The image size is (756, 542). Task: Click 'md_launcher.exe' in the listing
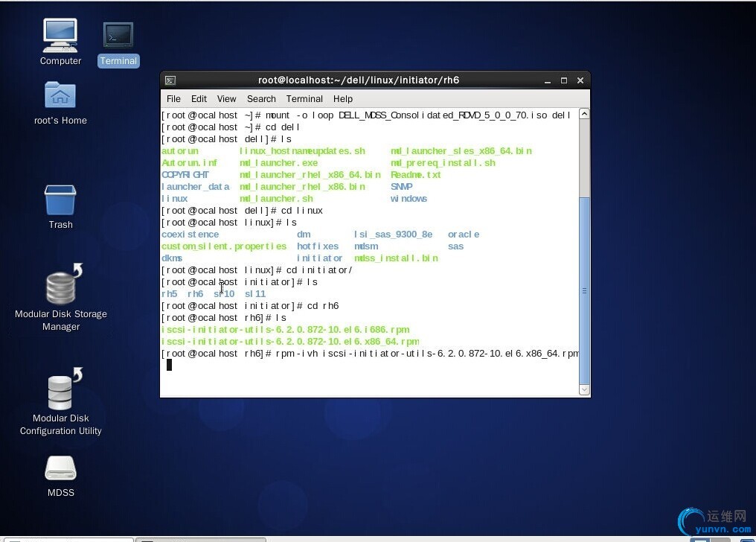(279, 163)
